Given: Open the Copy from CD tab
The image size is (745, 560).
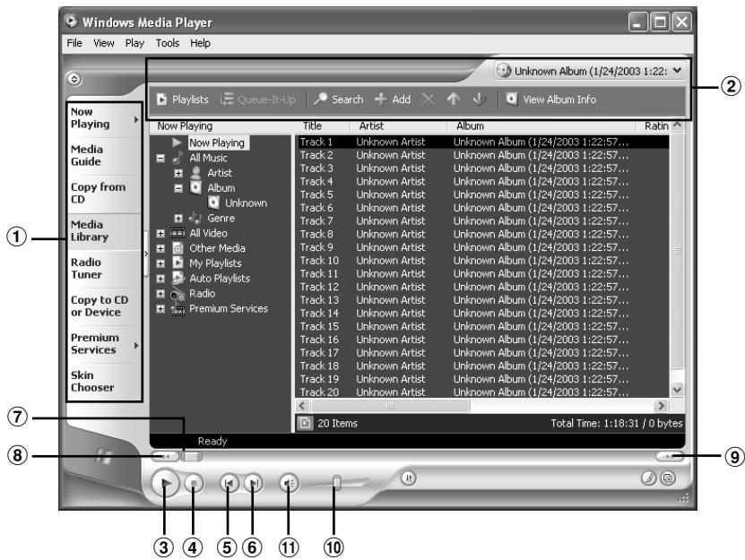Looking at the screenshot, I should point(104,194).
